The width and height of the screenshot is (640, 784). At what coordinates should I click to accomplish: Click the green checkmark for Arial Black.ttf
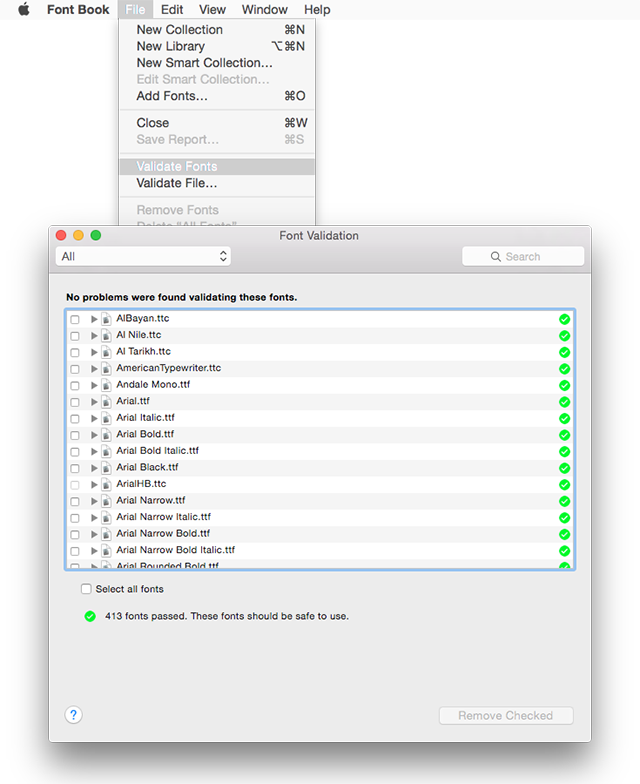pos(564,468)
